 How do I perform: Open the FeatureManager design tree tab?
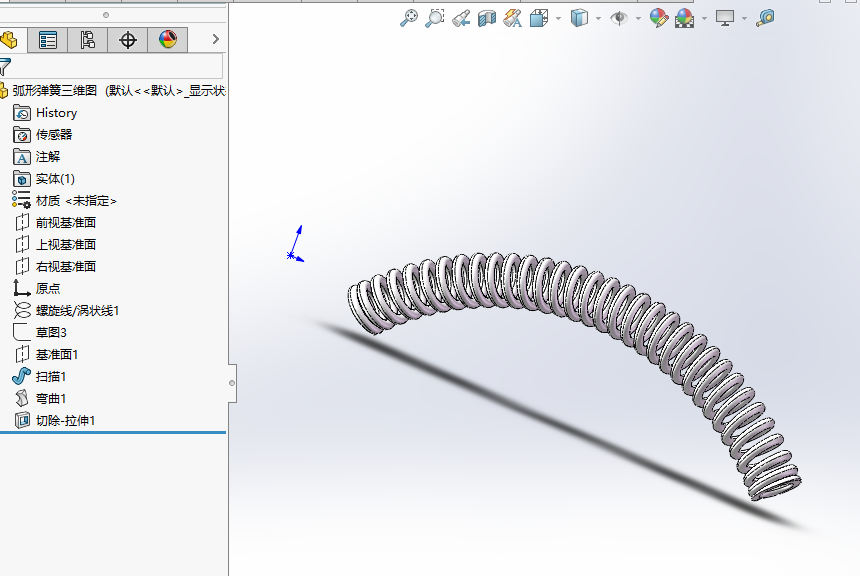pyautogui.click(x=9, y=39)
